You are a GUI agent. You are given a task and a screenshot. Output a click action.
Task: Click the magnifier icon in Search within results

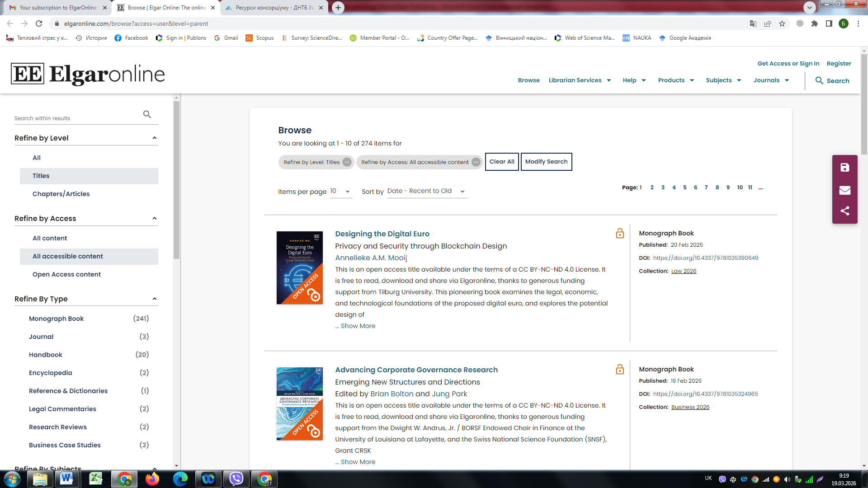147,115
